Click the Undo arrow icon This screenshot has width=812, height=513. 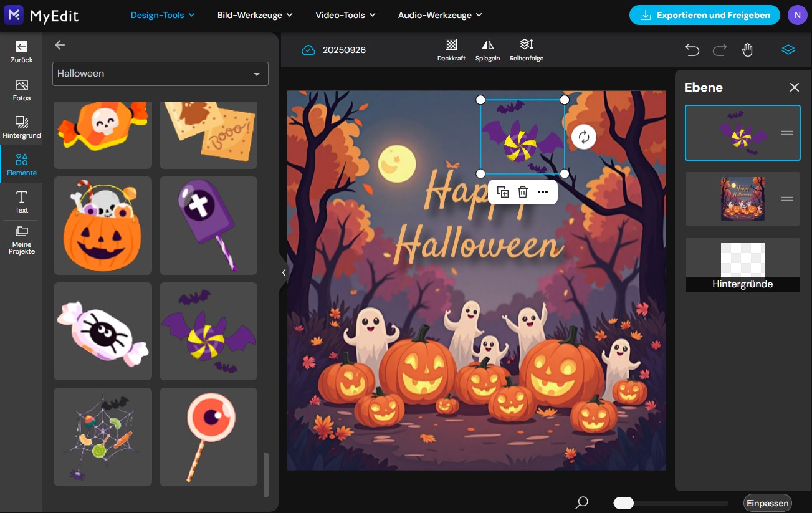click(x=692, y=49)
